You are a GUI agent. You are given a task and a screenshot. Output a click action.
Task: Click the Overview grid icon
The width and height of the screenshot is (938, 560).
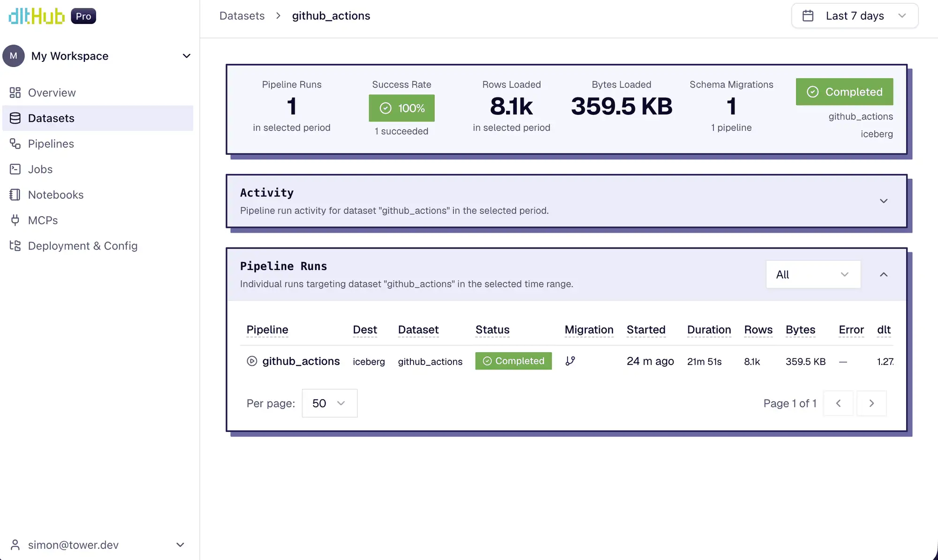[x=15, y=92]
